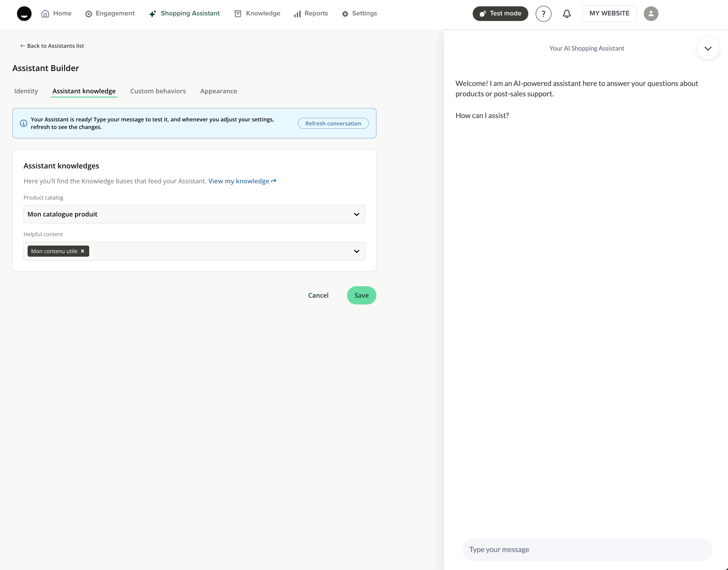The image size is (728, 570).
Task: Open the user avatar menu
Action: tap(651, 14)
